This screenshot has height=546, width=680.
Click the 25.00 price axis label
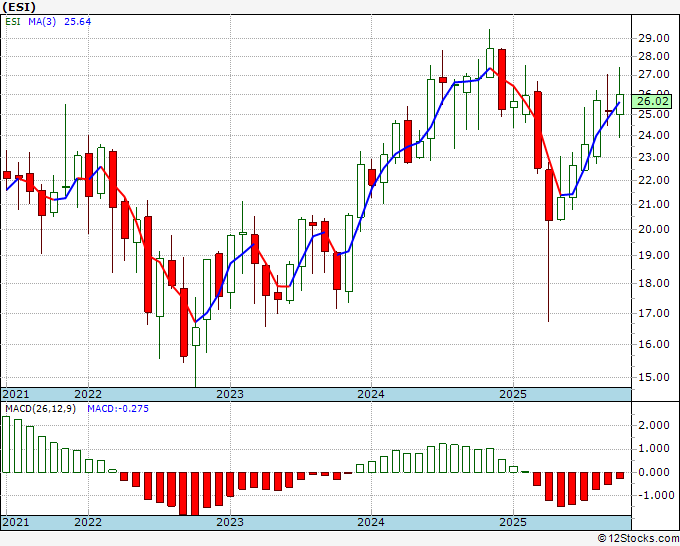point(654,114)
